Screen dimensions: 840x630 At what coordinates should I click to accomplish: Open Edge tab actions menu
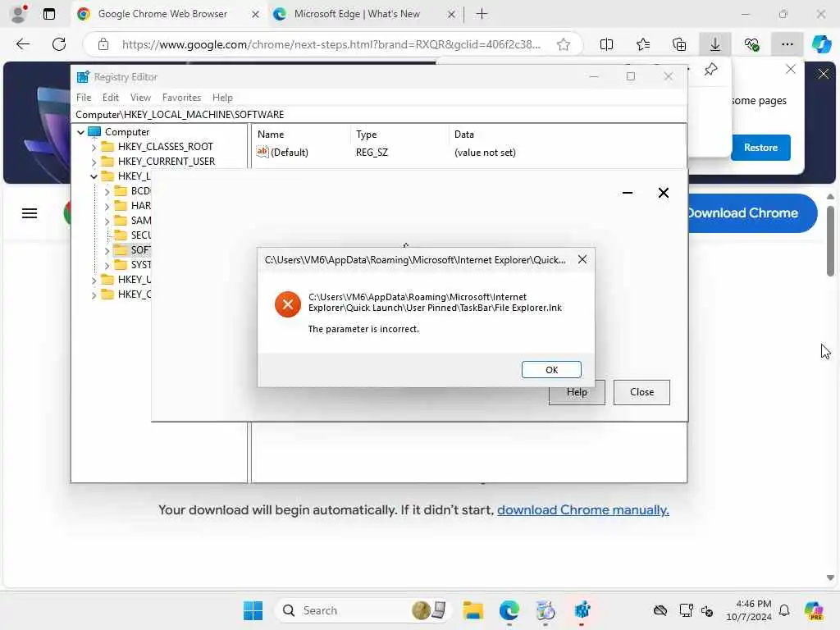pyautogui.click(x=48, y=14)
